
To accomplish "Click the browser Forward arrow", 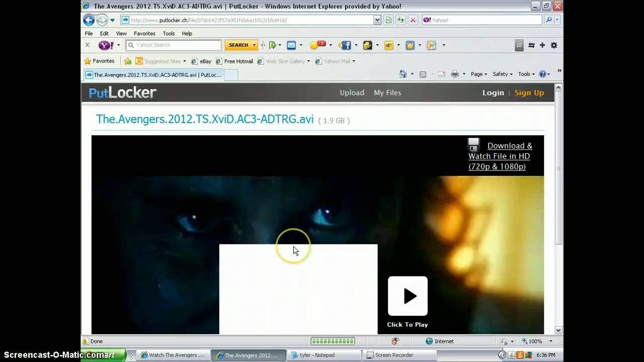I will click(x=102, y=20).
